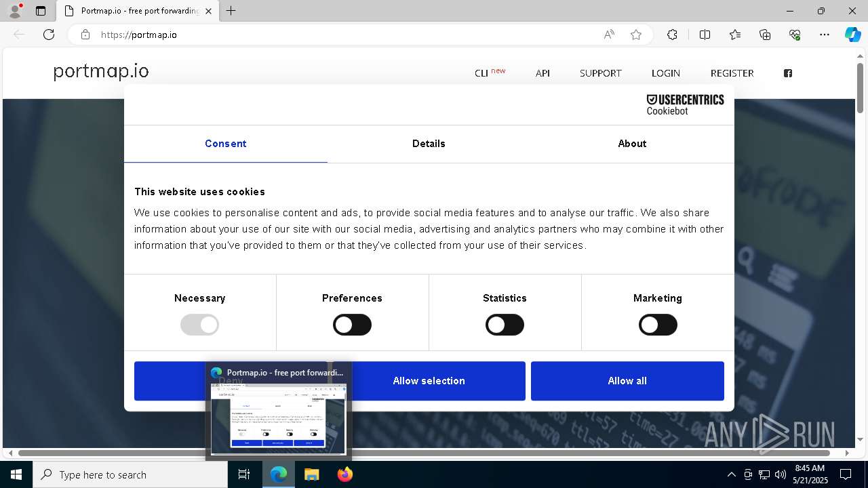868x488 pixels.
Task: Open the Browser essentials icon
Action: 795,35
